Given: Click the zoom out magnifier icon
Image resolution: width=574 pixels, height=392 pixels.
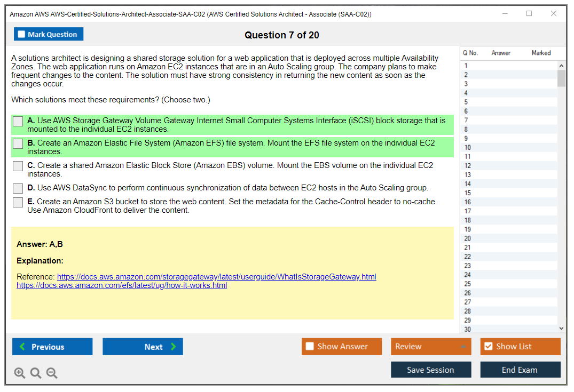Looking at the screenshot, I should coord(52,373).
